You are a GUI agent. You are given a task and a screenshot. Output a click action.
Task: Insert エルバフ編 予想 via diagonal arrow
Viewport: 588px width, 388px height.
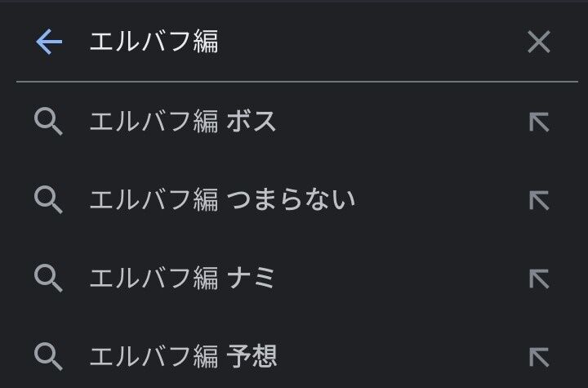pos(539,357)
